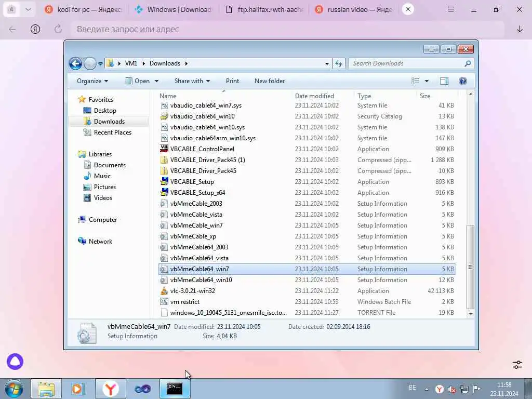Open the Organize menu
532x399 pixels.
(x=92, y=81)
